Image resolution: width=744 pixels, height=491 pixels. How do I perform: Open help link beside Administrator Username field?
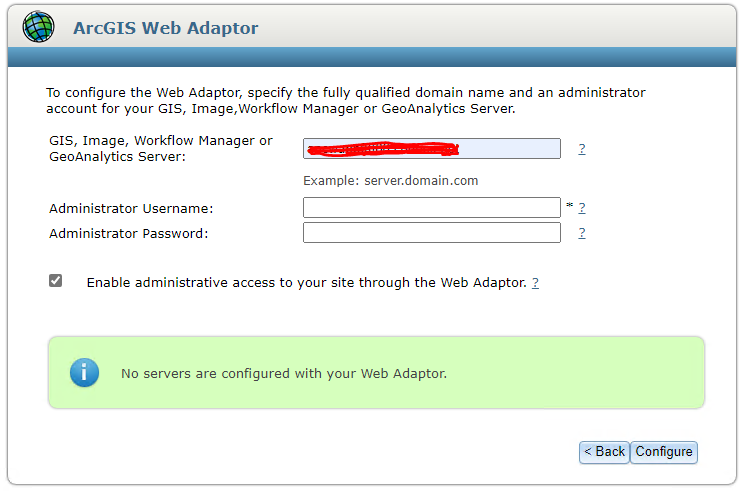tap(581, 208)
